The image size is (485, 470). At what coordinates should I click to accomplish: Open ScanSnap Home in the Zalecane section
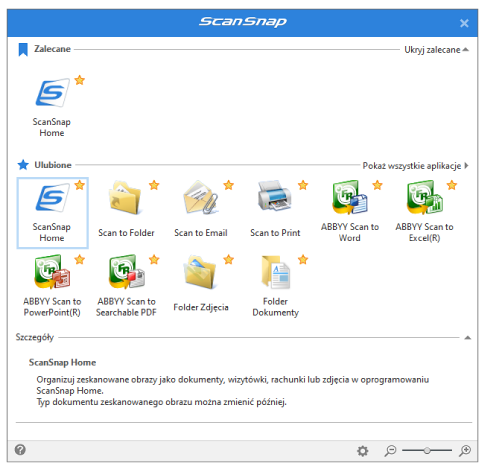pyautogui.click(x=52, y=93)
